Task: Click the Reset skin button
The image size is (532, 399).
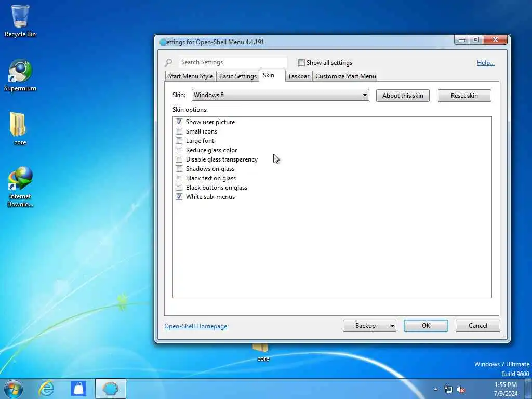Action: click(x=464, y=96)
